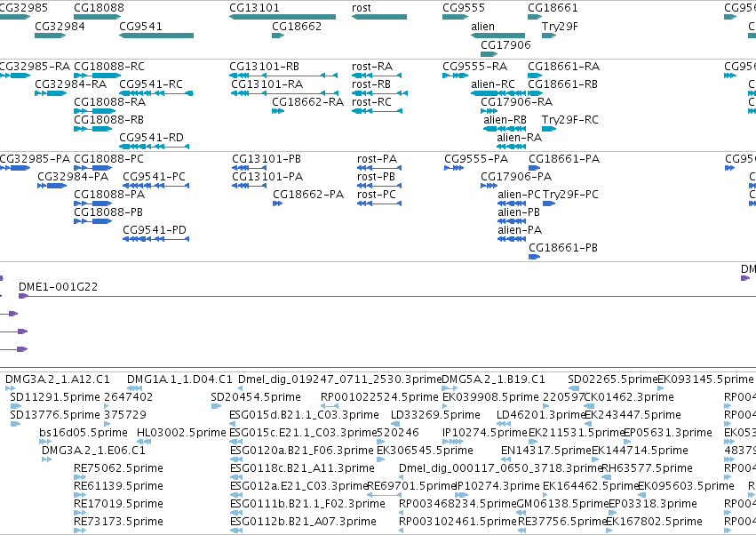The image size is (756, 535).
Task: Select the CG18662 gene label
Action: 297,26
